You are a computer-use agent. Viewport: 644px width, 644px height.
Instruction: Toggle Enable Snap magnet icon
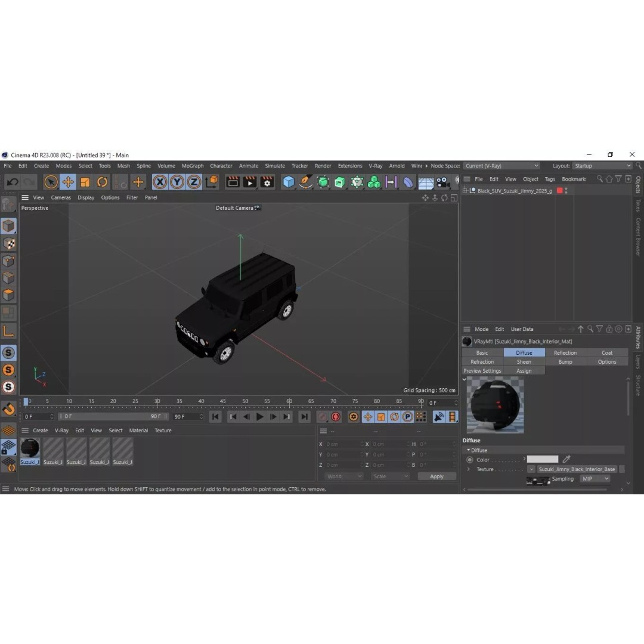(x=8, y=408)
